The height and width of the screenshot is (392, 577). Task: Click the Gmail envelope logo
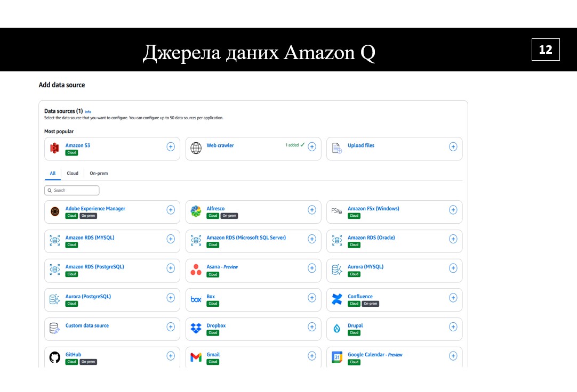pos(196,357)
